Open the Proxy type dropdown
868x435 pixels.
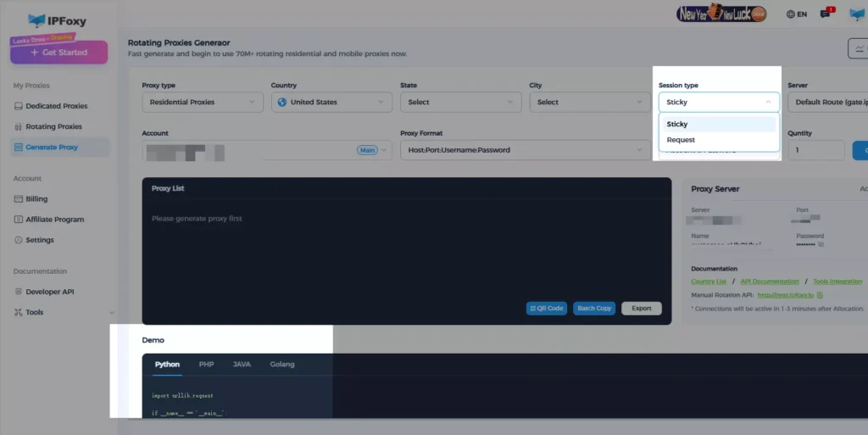click(x=202, y=102)
